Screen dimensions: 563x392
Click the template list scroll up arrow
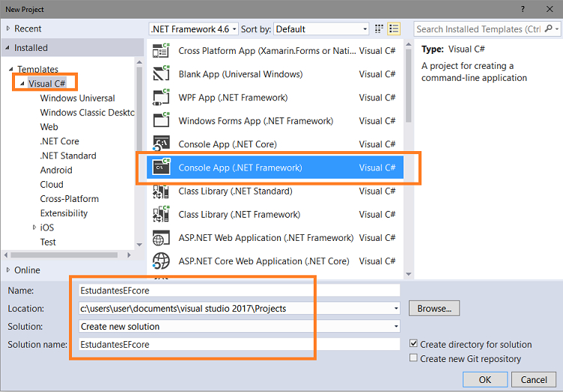(408, 44)
